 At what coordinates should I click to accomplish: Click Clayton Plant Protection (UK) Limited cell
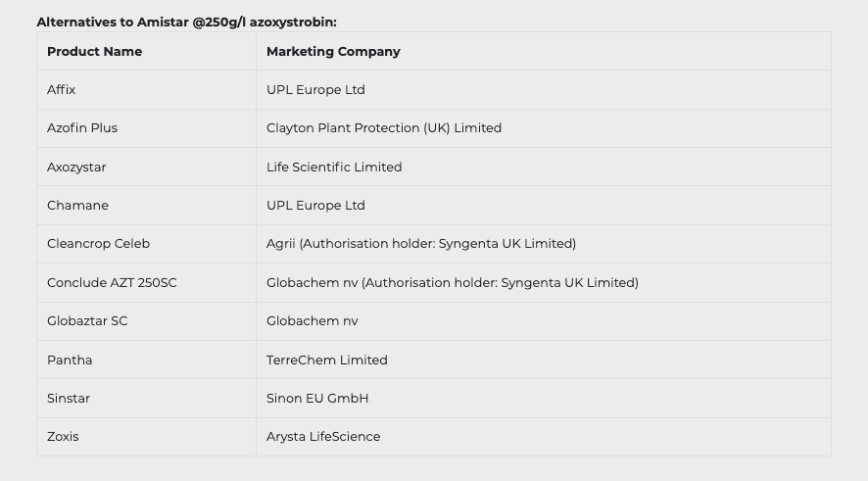tap(384, 127)
